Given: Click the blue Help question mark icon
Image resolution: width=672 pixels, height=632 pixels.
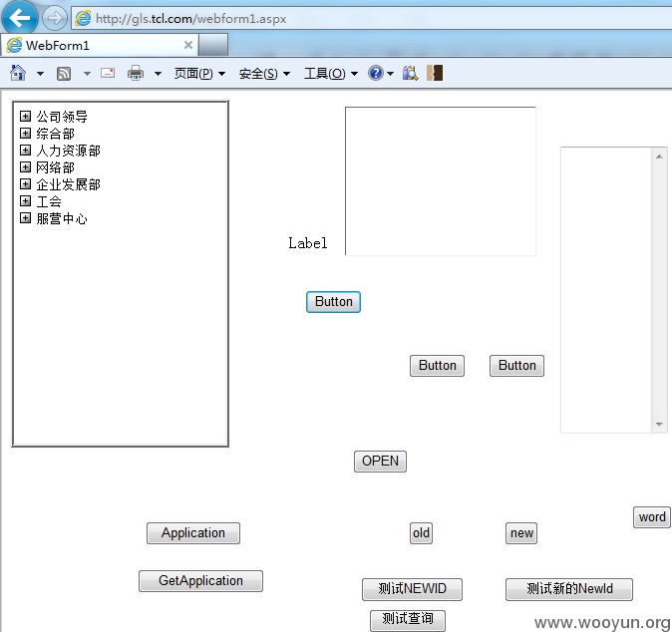Looking at the screenshot, I should 376,73.
